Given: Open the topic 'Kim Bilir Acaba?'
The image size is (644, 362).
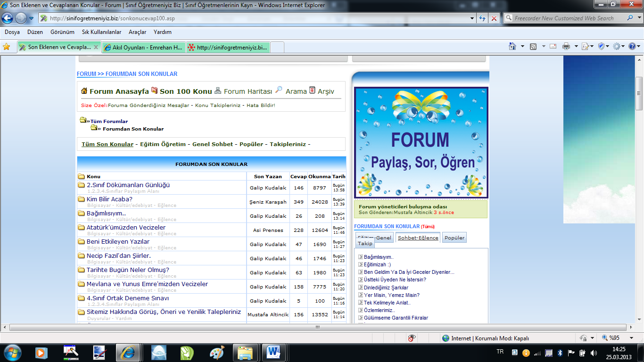Looking at the screenshot, I should [109, 199].
